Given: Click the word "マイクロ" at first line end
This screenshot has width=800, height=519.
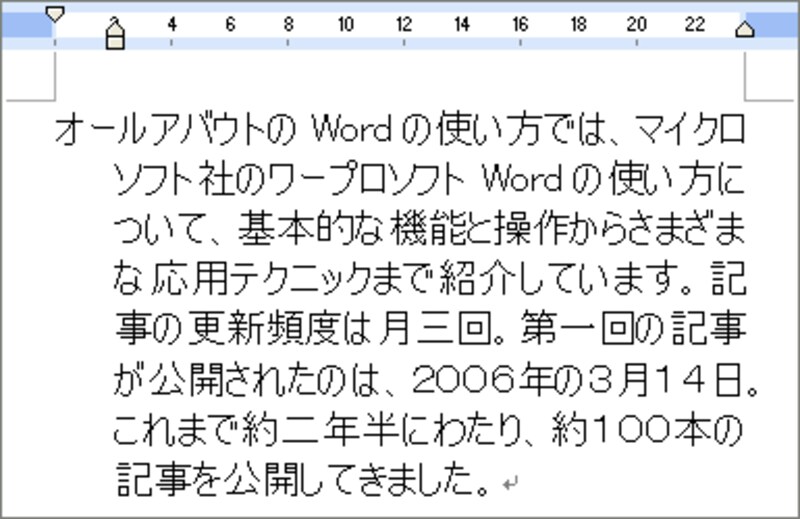Looking at the screenshot, I should pyautogui.click(x=690, y=129).
